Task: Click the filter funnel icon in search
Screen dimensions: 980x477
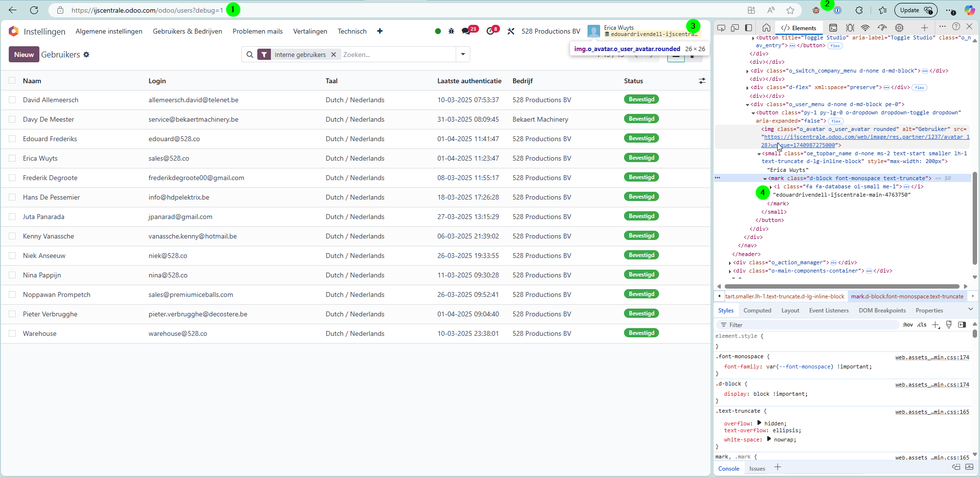Action: (x=264, y=55)
